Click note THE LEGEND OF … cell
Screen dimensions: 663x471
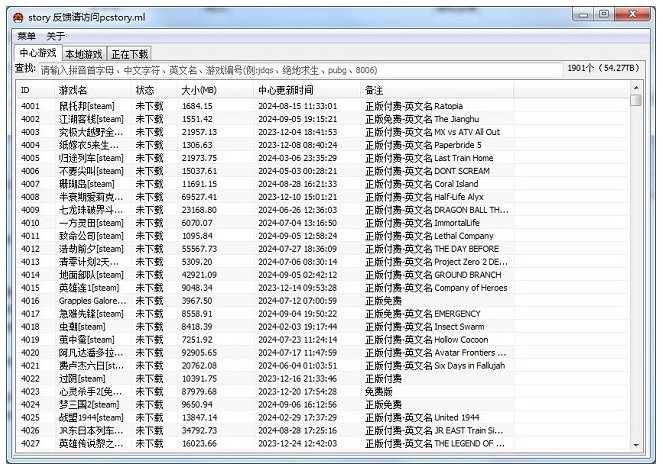coord(435,444)
